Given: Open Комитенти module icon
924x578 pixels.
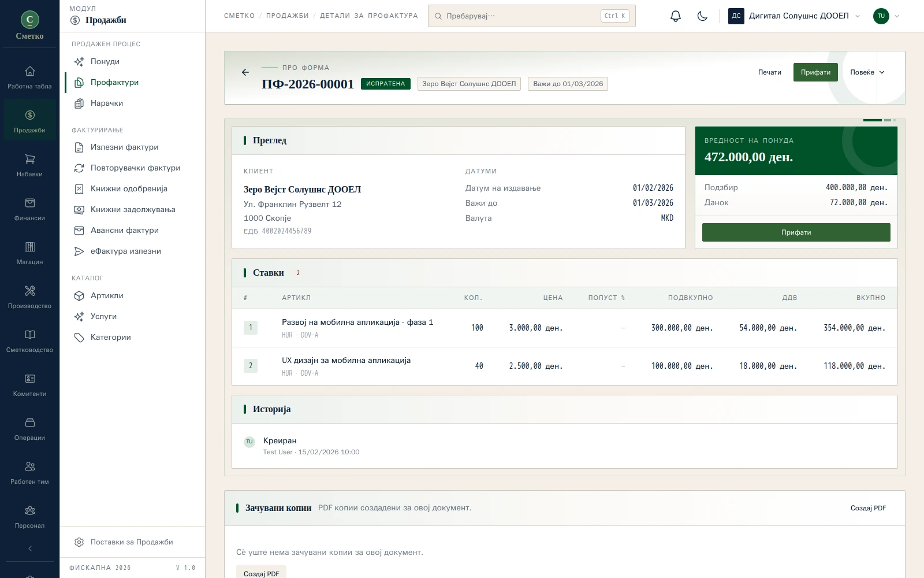Looking at the screenshot, I should (29, 386).
